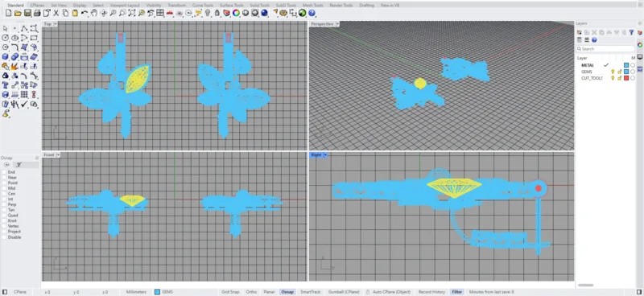Click the Explode icon in sidebar
644x296 pixels.
point(14,66)
